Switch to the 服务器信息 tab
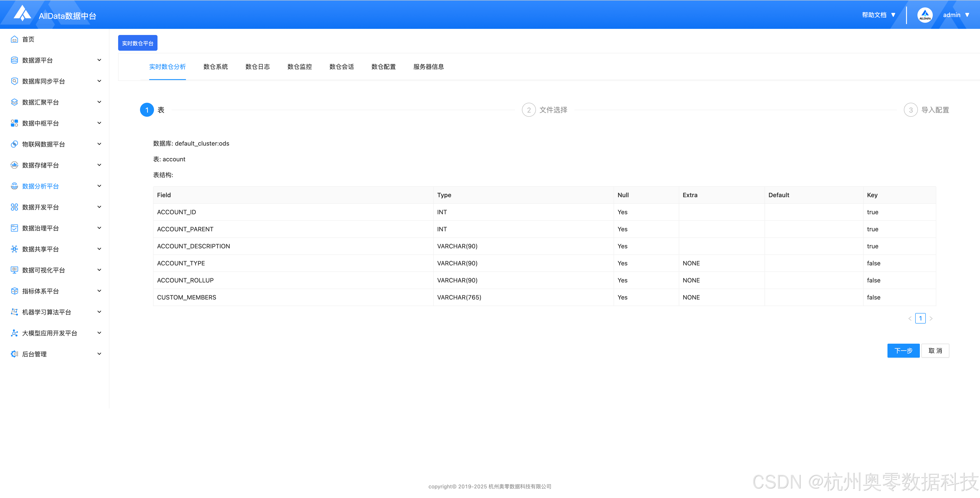Viewport: 980px width, 498px height. point(428,67)
